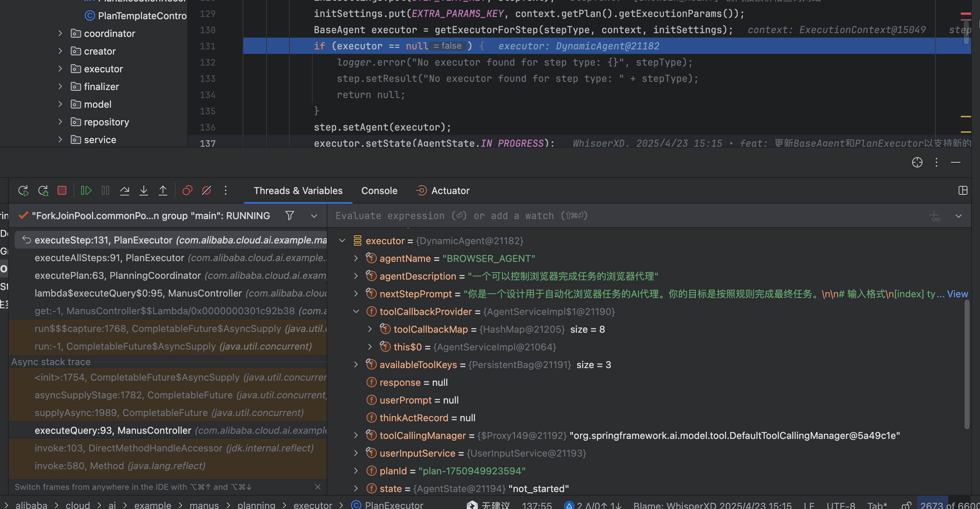Expand the coordinator package folder
Viewport: 980px width, 509px height.
click(60, 33)
